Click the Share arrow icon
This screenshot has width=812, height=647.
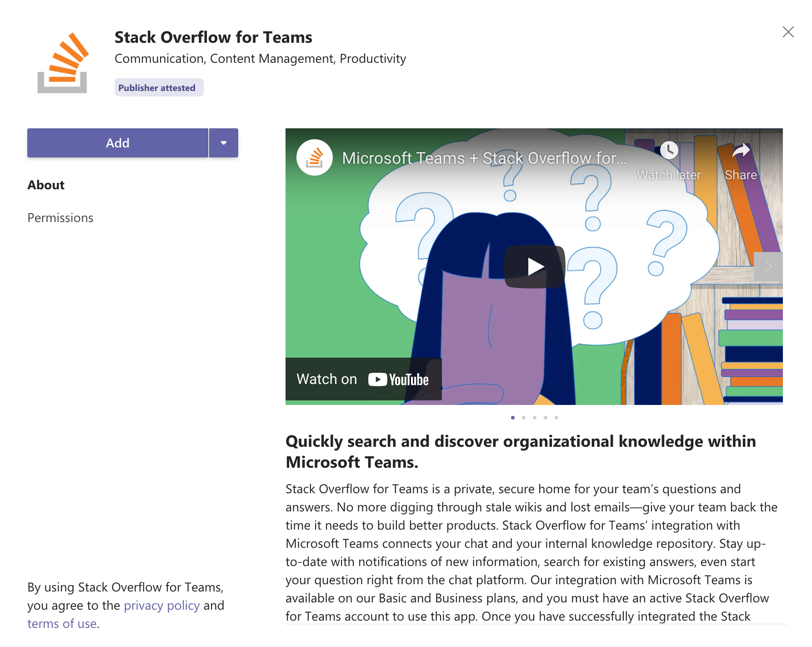[741, 151]
